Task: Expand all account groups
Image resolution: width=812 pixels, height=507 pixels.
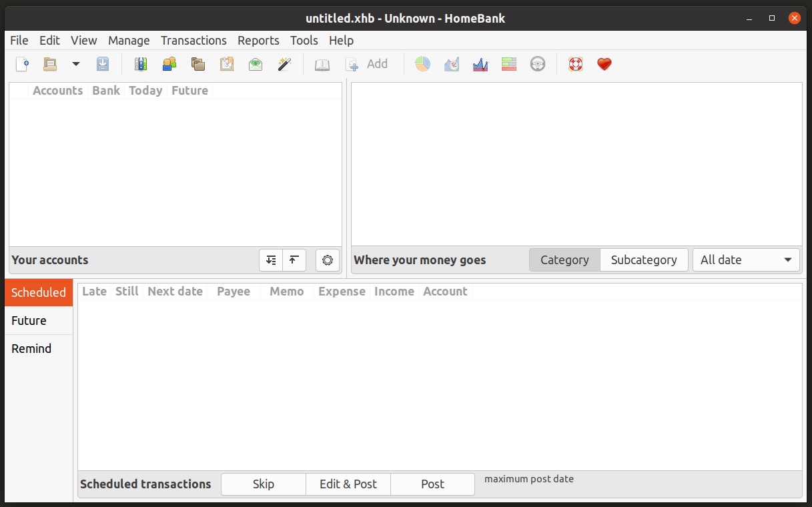Action: 271,260
